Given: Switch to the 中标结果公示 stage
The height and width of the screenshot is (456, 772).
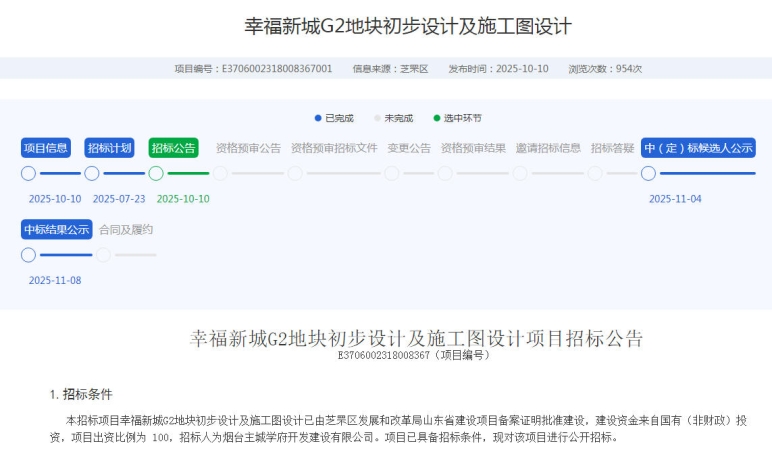Looking at the screenshot, I should point(57,230).
